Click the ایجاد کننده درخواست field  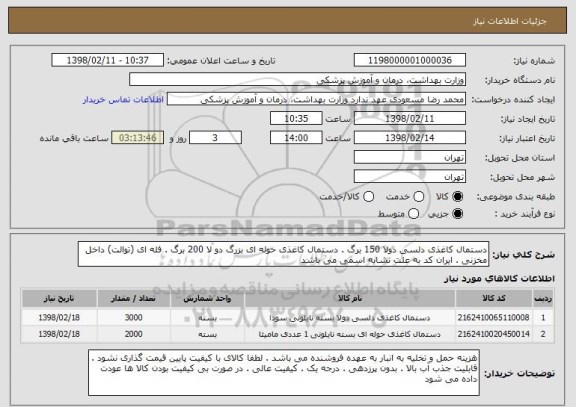pos(316,99)
